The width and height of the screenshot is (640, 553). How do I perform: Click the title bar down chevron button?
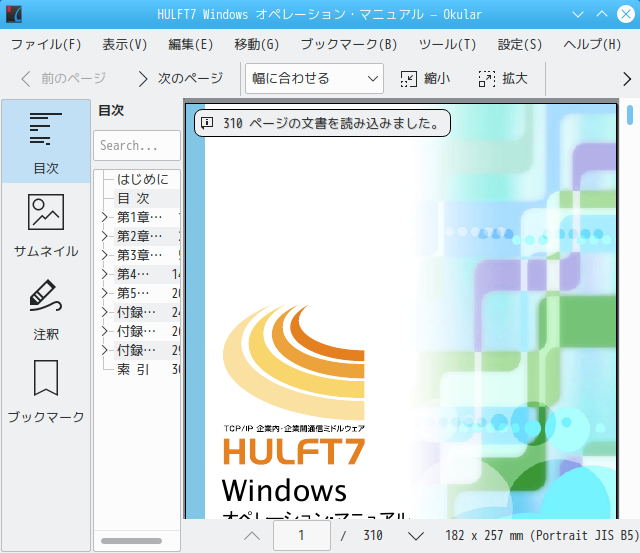[578, 14]
